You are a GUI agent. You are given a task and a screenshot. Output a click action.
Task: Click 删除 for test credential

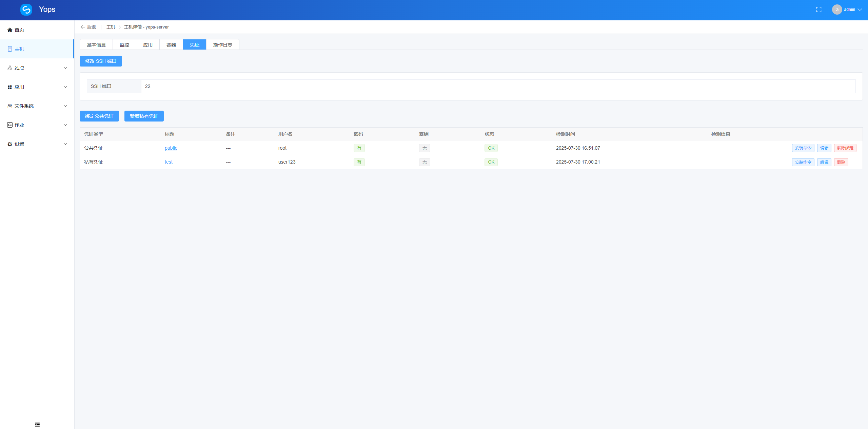point(841,162)
